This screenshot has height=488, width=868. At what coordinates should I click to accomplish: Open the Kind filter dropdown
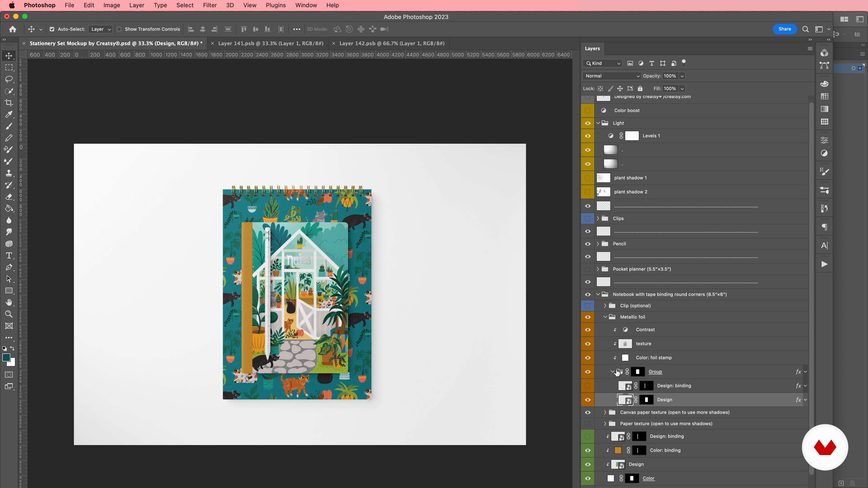602,63
